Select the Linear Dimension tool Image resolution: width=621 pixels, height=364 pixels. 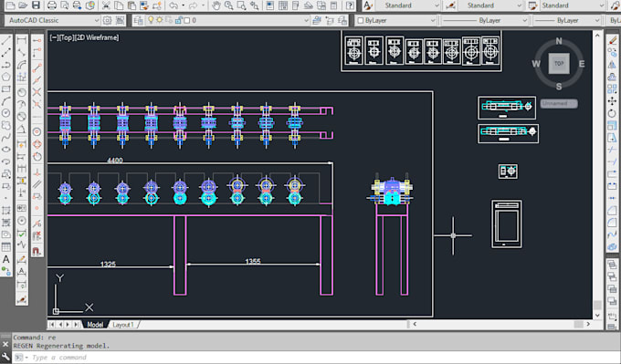(22, 40)
